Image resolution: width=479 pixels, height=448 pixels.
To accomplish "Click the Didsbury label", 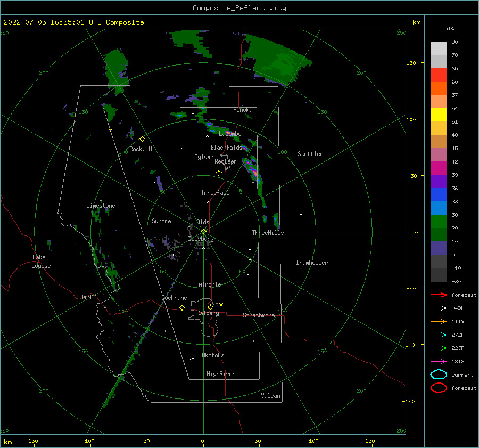I will [201, 239].
